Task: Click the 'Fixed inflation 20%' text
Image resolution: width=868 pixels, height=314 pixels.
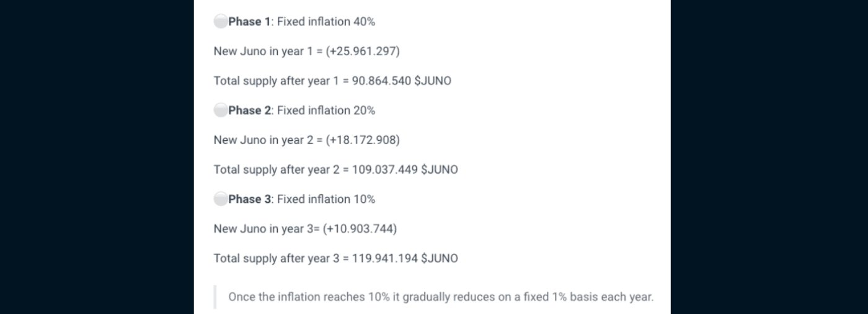Action: coord(326,110)
